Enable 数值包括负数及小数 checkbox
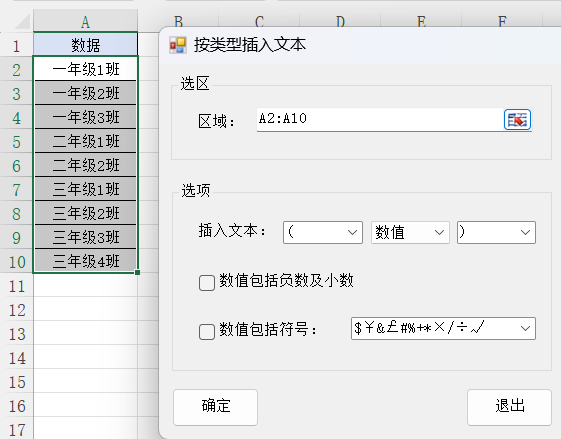The image size is (561, 439). 207,282
